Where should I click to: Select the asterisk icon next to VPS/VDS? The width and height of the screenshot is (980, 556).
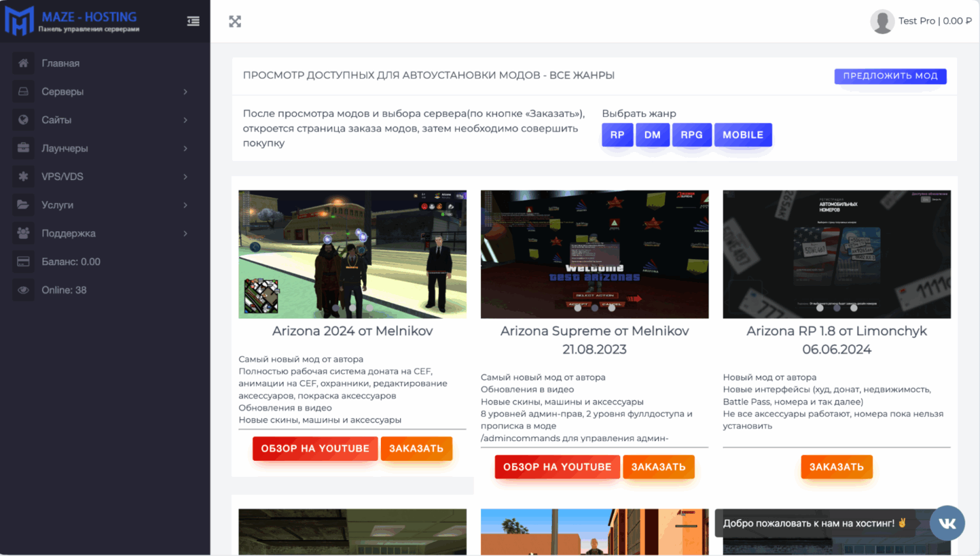pyautogui.click(x=23, y=176)
